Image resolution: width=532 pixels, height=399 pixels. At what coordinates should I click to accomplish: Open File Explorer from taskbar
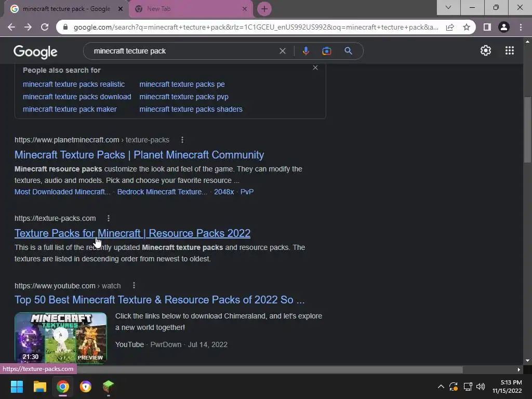[x=39, y=387]
